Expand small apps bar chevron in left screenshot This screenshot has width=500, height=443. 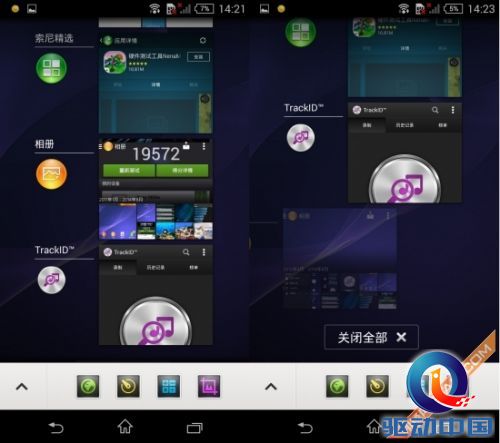point(22,387)
